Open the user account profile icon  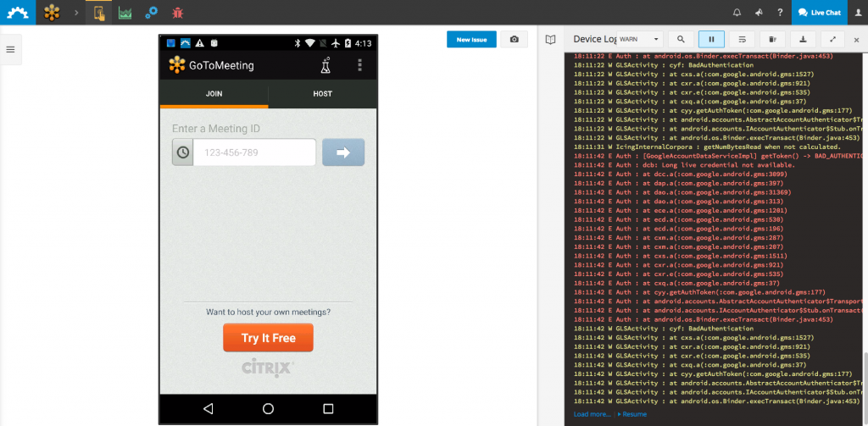tap(858, 12)
